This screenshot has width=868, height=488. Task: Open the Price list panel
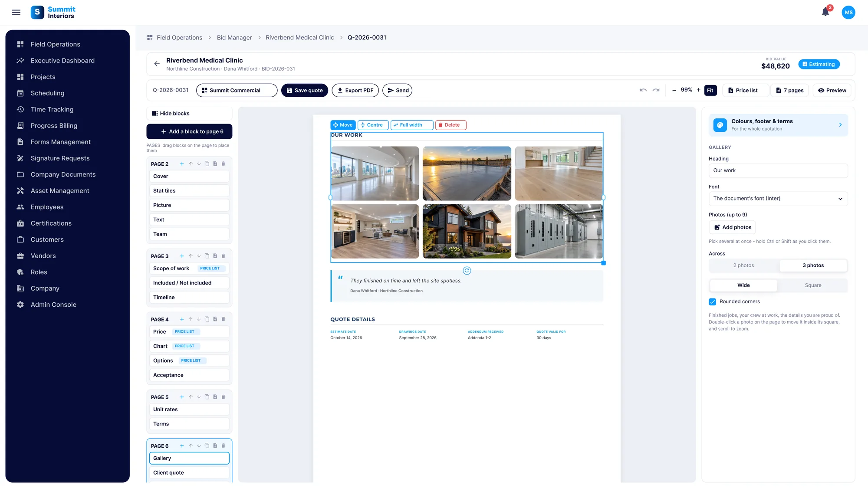click(746, 90)
